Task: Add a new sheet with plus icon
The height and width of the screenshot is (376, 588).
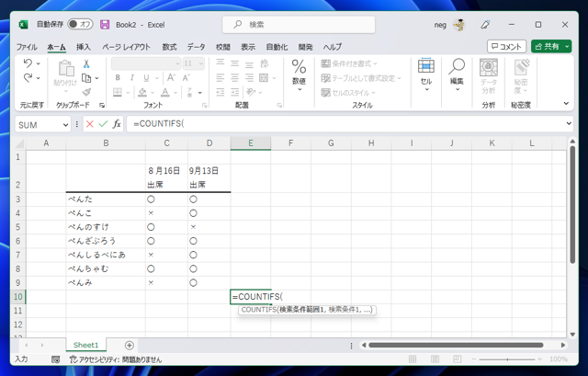Action: (x=129, y=346)
